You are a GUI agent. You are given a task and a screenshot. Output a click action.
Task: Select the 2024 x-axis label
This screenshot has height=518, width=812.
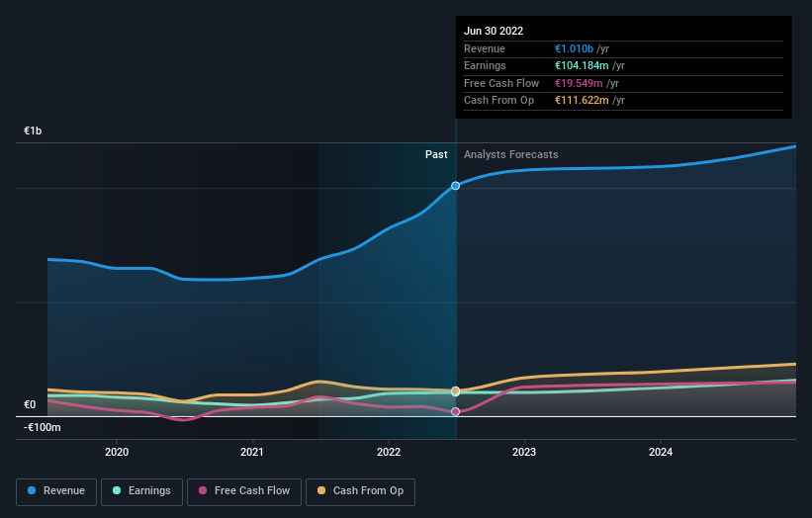(x=661, y=453)
